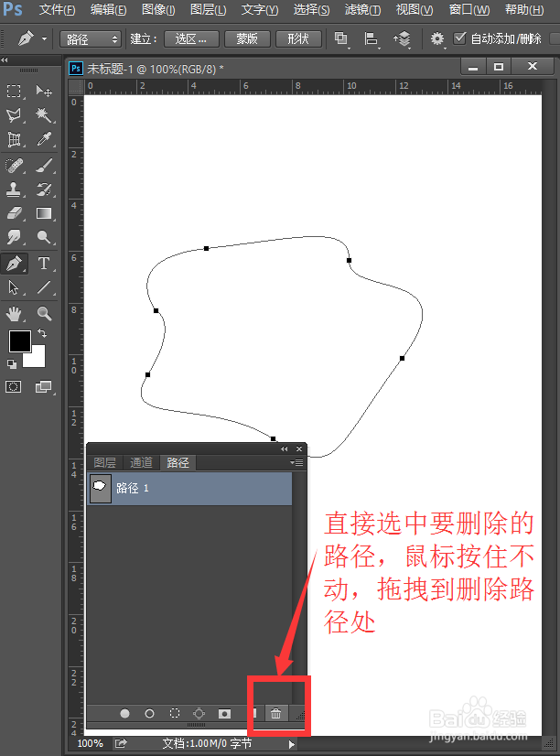Open the 视图(V) menu
Viewport: 560px width, 756px height.
point(415,10)
